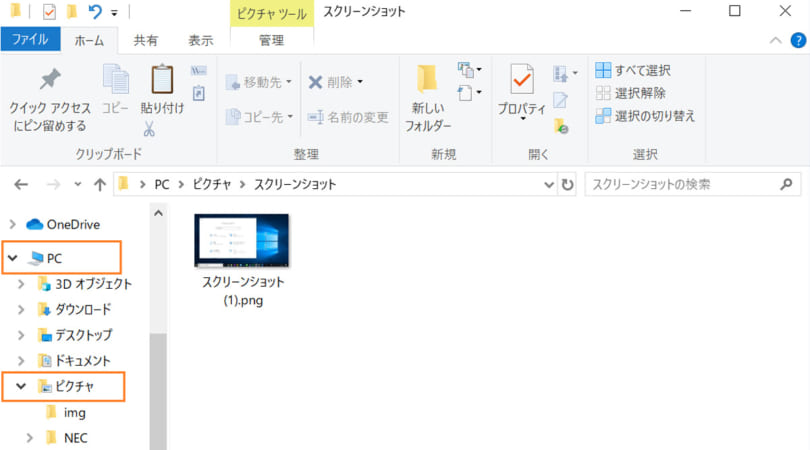Select OneDrive in the navigation pane

tap(73, 224)
